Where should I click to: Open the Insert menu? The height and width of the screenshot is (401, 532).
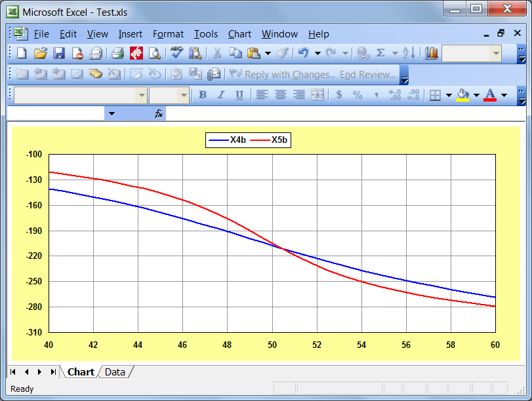pos(131,34)
